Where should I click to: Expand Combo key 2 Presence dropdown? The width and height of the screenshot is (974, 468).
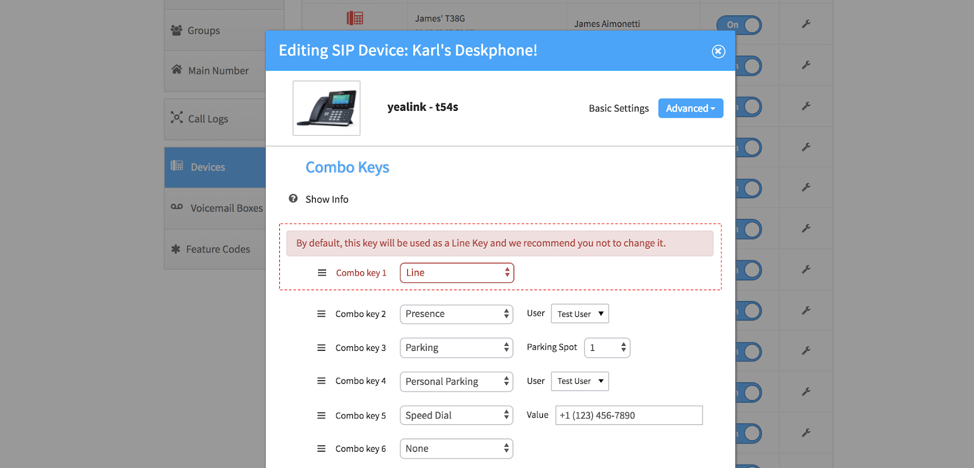pyautogui.click(x=456, y=314)
